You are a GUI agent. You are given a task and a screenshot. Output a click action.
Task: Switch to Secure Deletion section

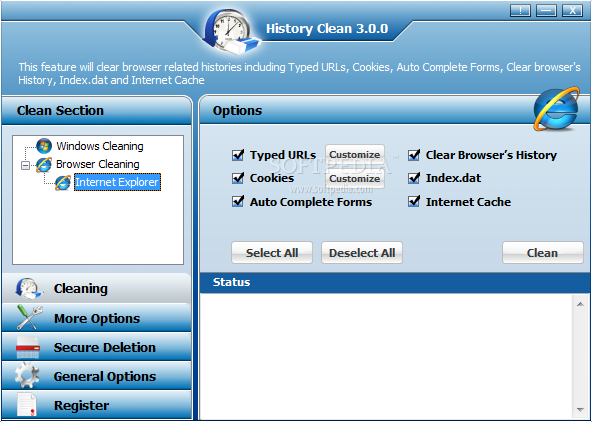(x=96, y=347)
